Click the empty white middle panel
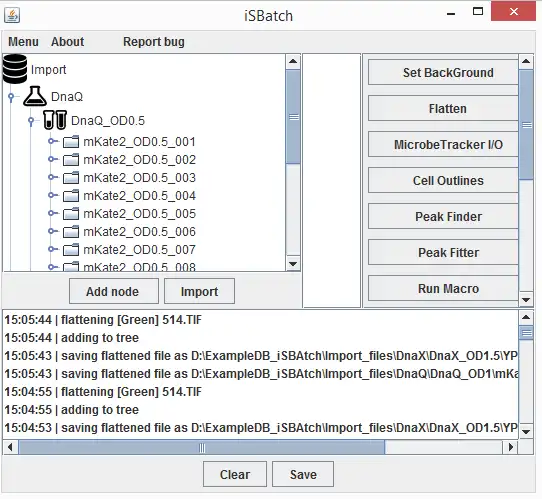 point(332,180)
